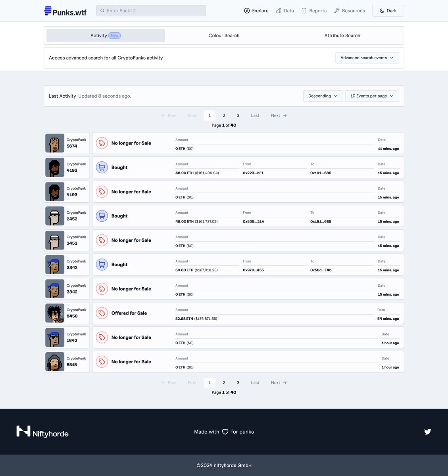The image size is (448, 476).
Task: Open Data menu link
Action: tap(285, 11)
